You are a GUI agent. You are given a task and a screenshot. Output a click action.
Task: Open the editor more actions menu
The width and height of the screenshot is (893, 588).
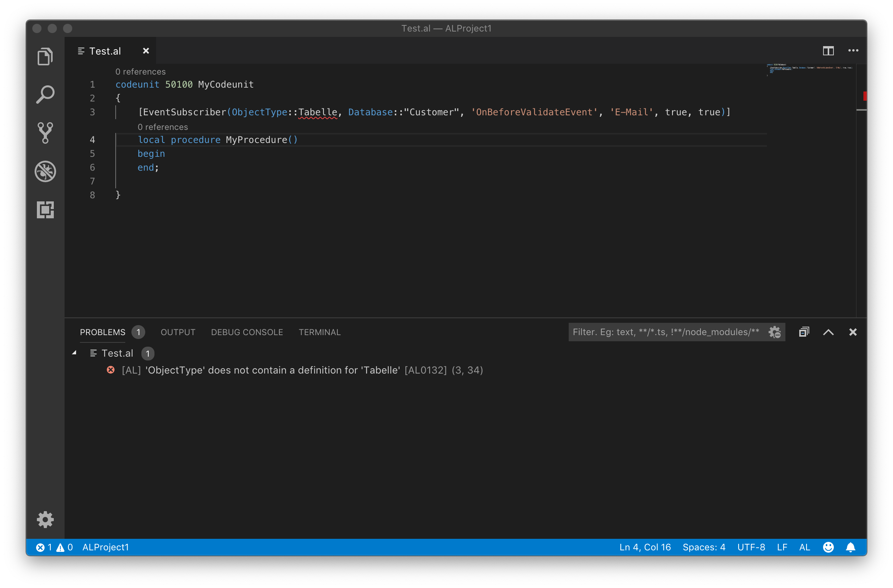tap(853, 51)
